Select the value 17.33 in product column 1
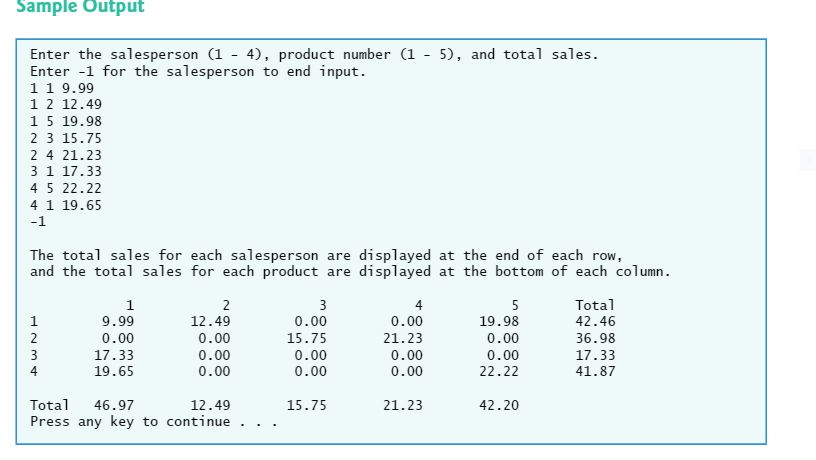 click(x=114, y=355)
